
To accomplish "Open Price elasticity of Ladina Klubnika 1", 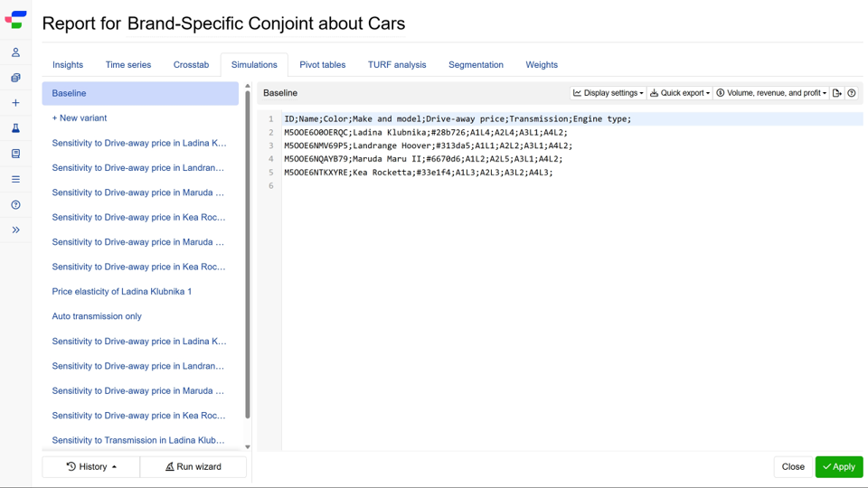I will (122, 292).
